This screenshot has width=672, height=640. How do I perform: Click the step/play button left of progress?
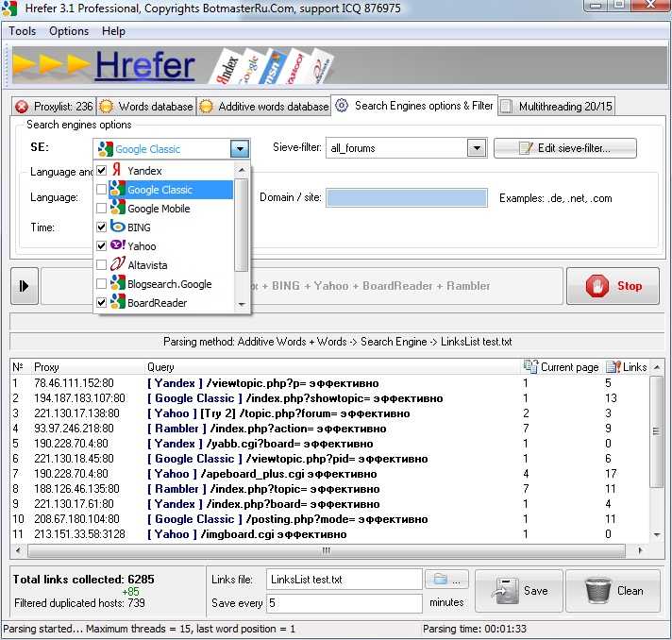(25, 286)
